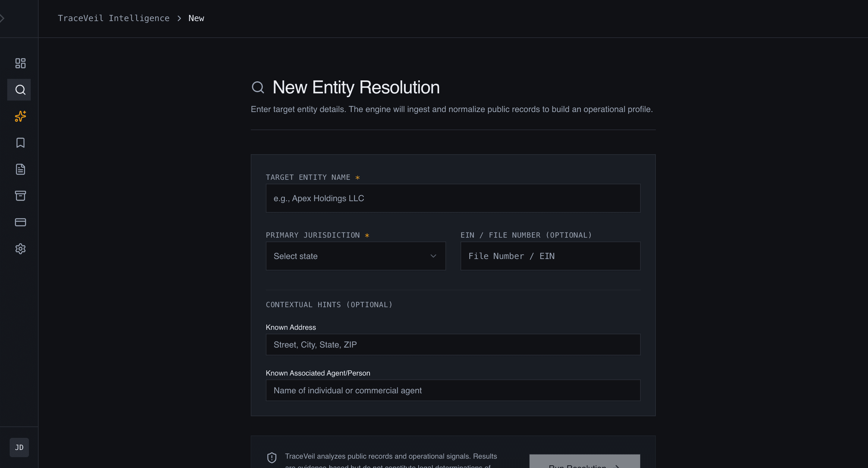
Task: Select TraceVeil Intelligence in the breadcrumb
Action: pyautogui.click(x=114, y=18)
